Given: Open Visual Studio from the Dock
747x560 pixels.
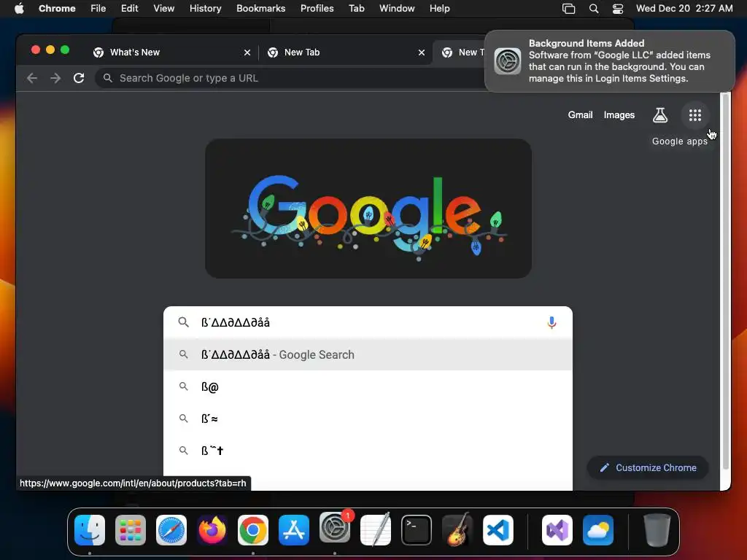Looking at the screenshot, I should (557, 530).
